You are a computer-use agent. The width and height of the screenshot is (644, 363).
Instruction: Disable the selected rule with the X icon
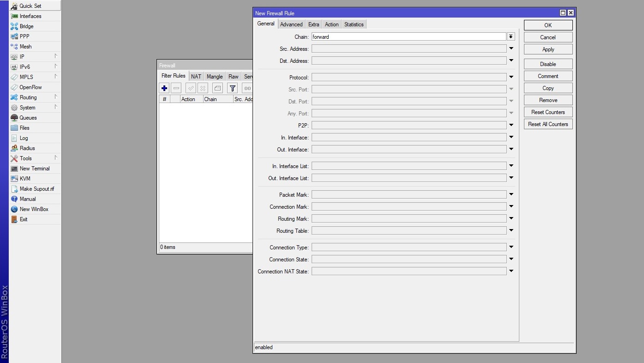pyautogui.click(x=202, y=88)
